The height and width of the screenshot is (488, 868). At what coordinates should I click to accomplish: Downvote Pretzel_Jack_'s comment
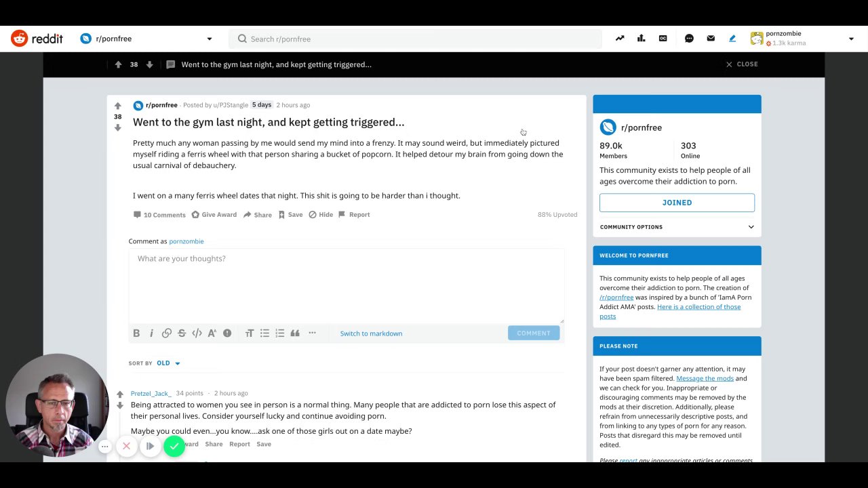120,405
